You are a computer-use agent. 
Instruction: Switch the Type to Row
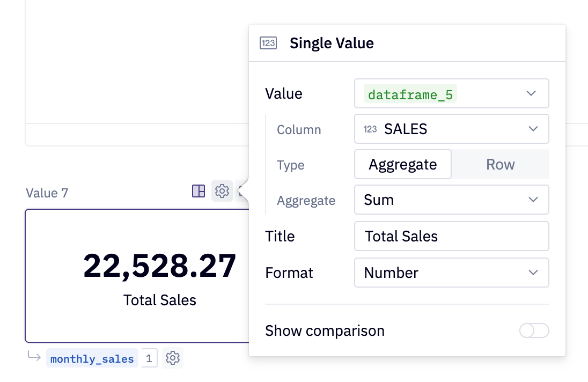pos(500,164)
